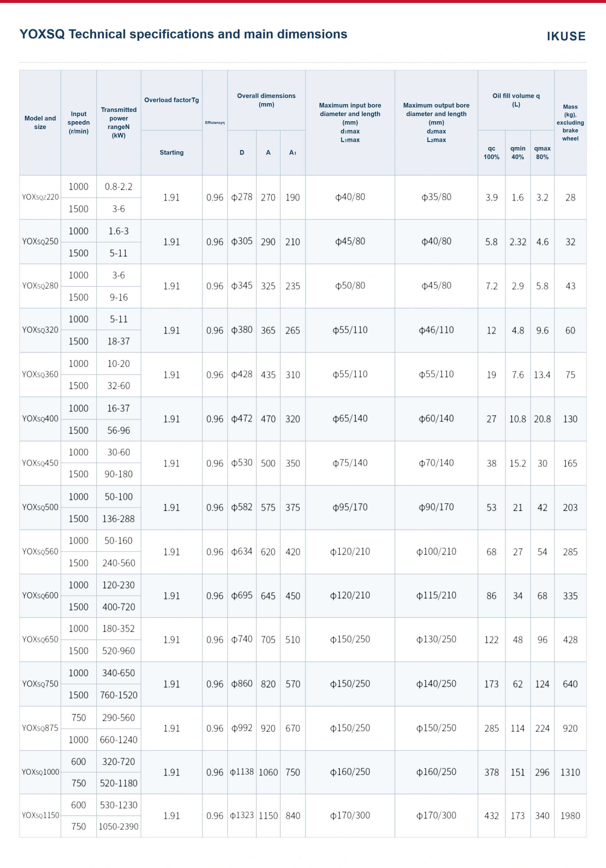
Task: Select the 1050-2390 power range cell
Action: click(119, 826)
